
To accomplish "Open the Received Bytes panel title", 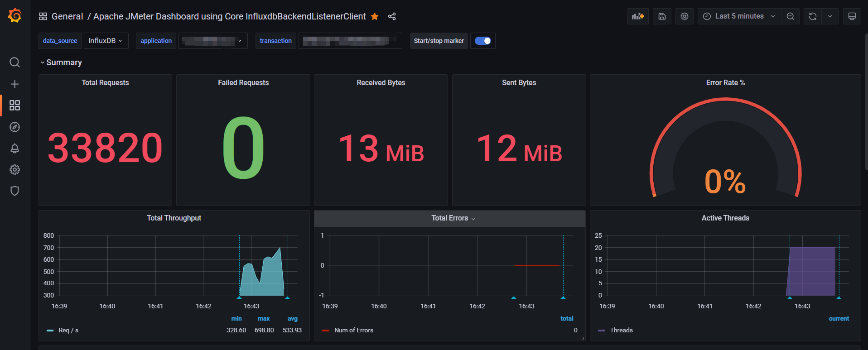I will 381,82.
